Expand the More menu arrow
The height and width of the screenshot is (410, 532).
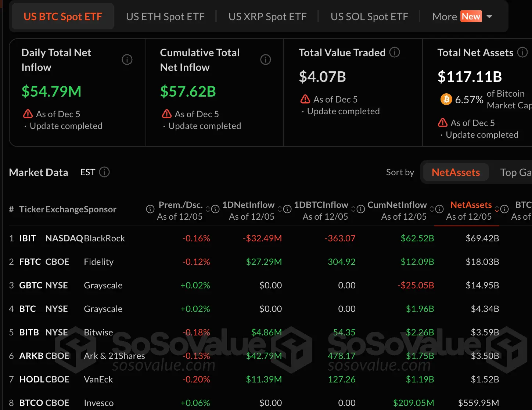[x=489, y=17]
